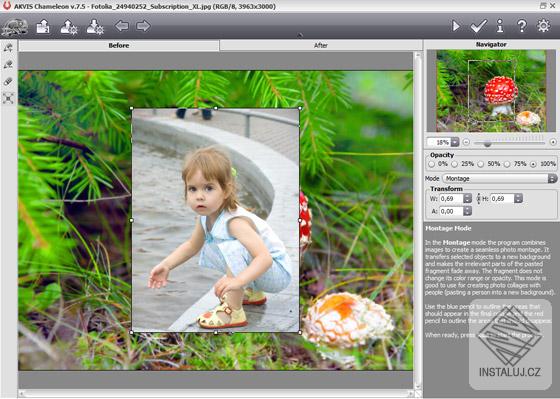Screen dimensions: 560x399
Task: Click the zoom in plus button
Action: click(x=553, y=142)
